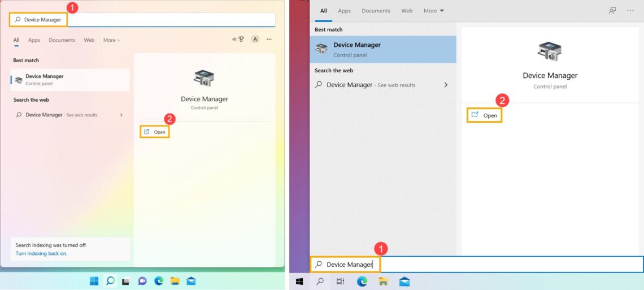644x290 pixels.
Task: Open File Explorer on Windows 11 taskbar
Action: click(x=175, y=281)
